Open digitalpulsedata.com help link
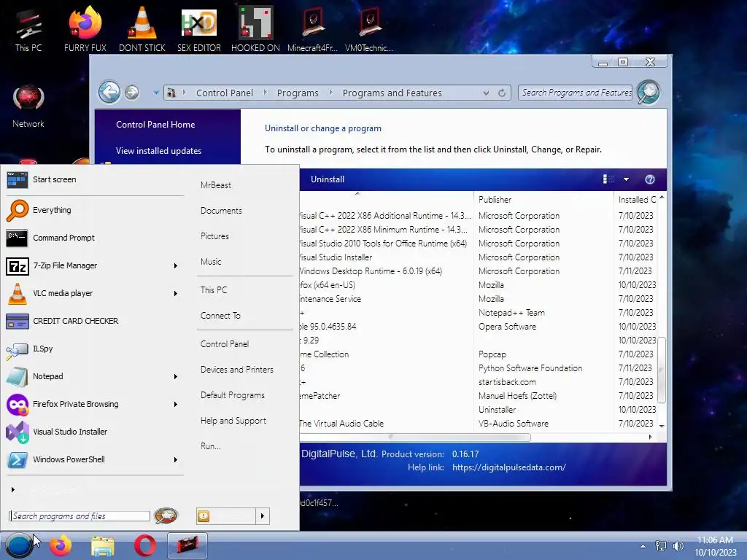Viewport: 747px width, 560px height. tap(508, 467)
